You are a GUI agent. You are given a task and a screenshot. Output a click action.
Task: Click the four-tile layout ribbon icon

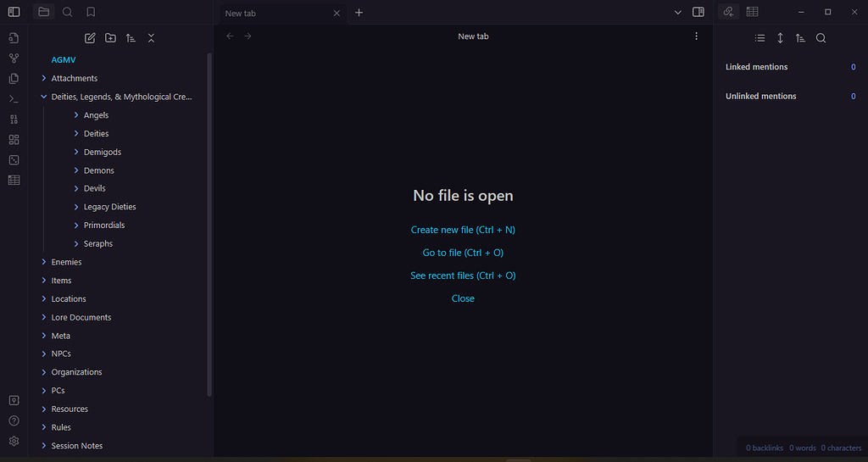coord(14,139)
